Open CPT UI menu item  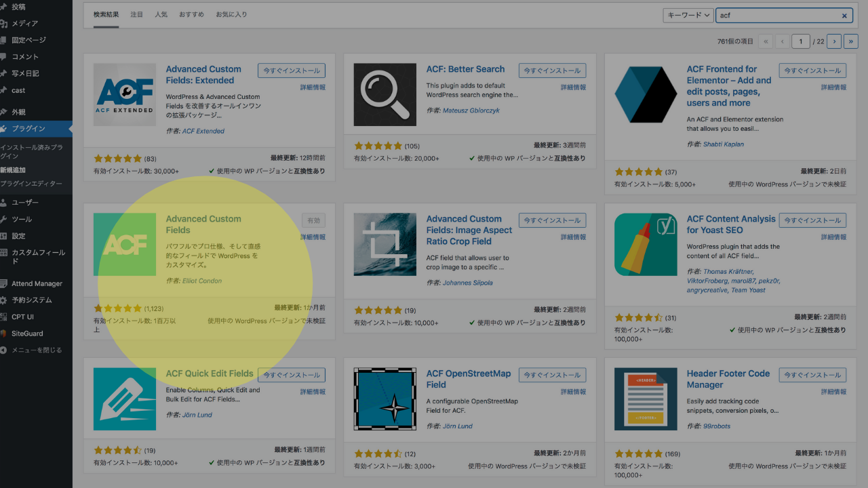(x=22, y=317)
